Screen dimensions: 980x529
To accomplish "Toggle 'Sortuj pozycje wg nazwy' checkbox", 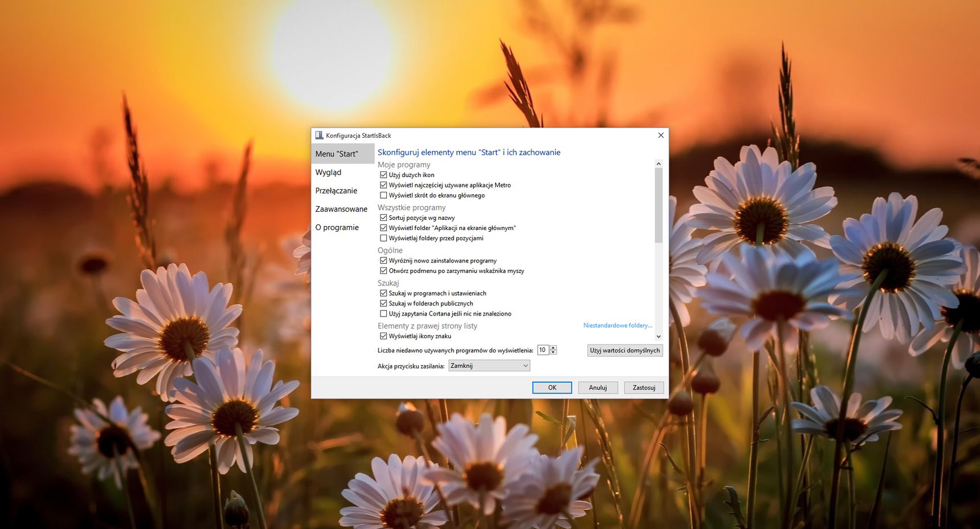I will 383,218.
